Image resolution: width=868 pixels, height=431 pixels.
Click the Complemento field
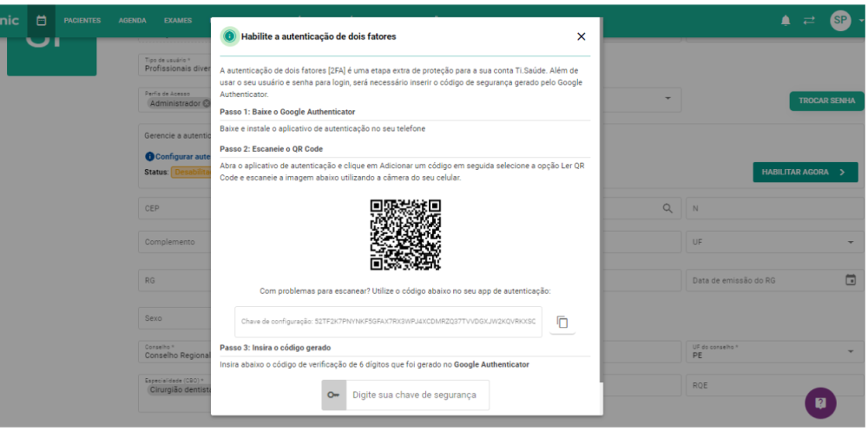click(x=174, y=242)
